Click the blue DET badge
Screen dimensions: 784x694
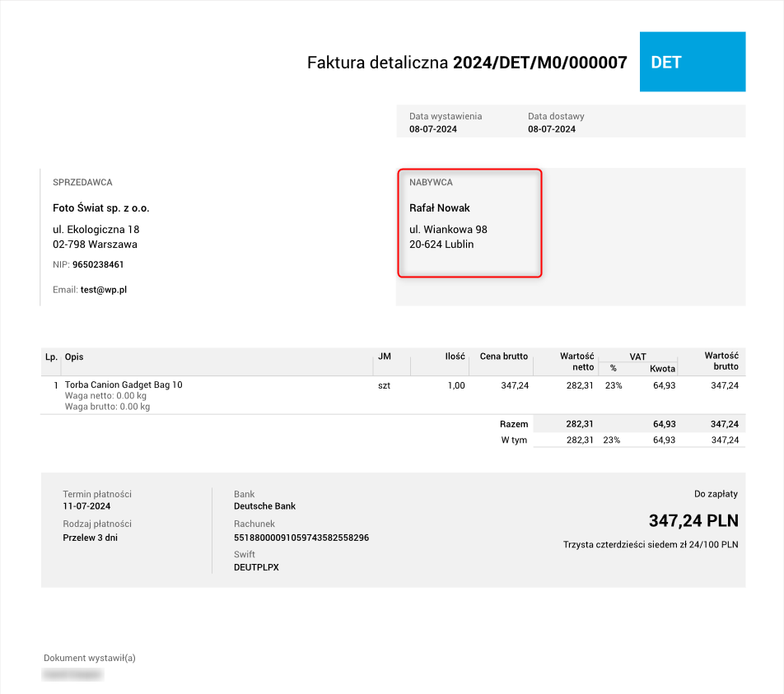click(x=692, y=62)
